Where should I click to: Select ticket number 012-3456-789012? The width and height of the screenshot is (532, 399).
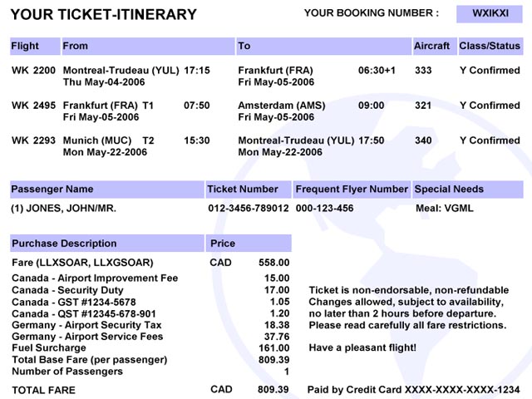click(x=249, y=208)
